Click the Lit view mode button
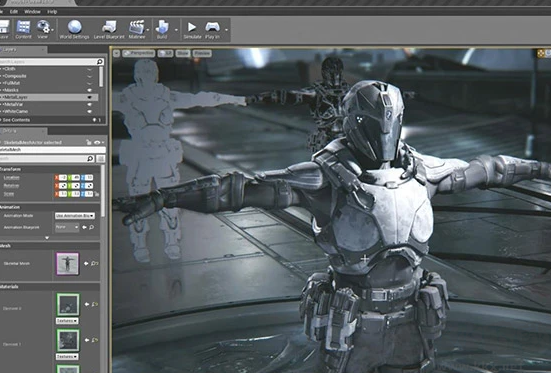 [x=165, y=53]
